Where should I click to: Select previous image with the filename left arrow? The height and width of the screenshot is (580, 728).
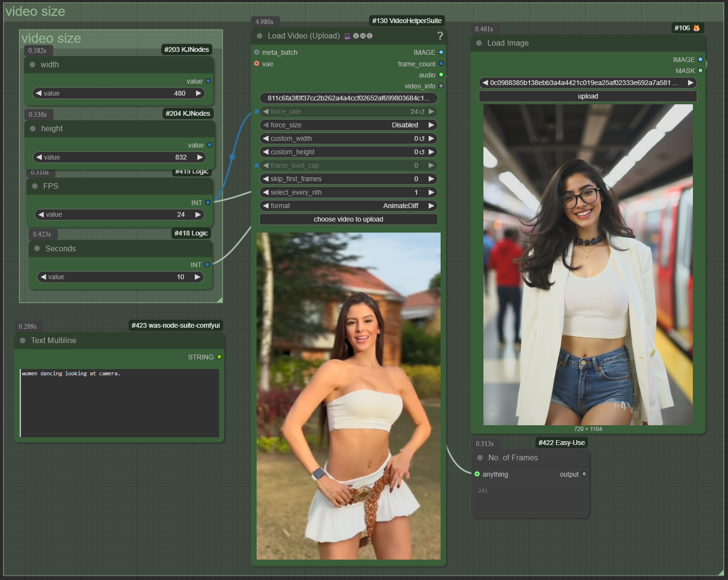pyautogui.click(x=485, y=83)
